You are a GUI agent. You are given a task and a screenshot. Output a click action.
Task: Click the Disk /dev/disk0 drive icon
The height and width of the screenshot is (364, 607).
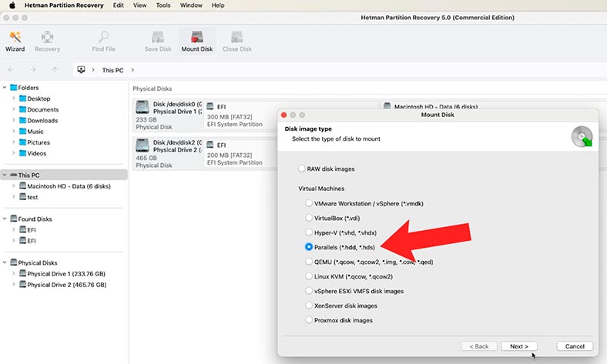[x=143, y=107]
